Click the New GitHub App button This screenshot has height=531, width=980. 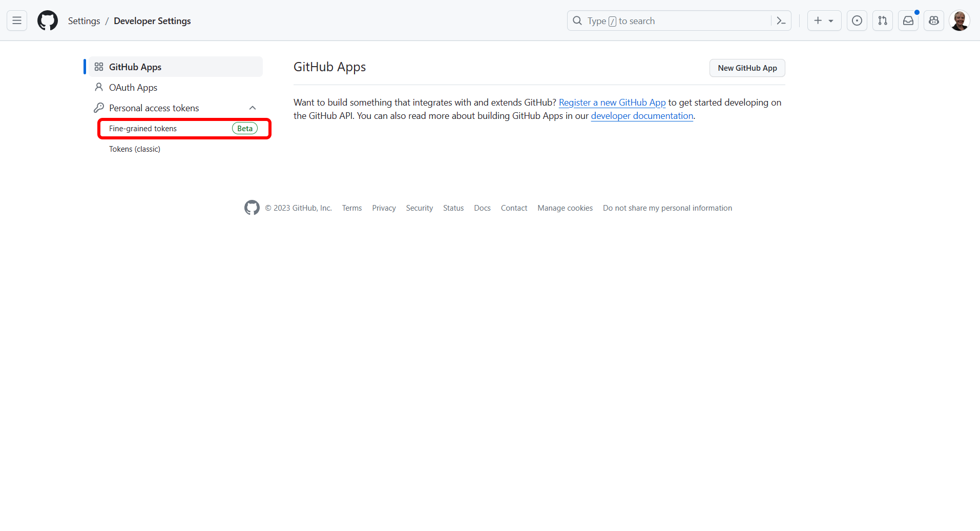coord(747,68)
